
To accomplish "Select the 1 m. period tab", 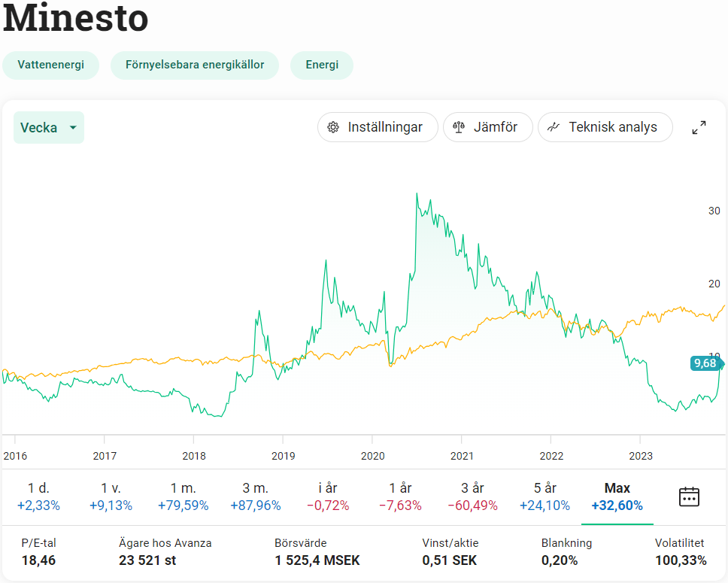I will coord(183,496).
